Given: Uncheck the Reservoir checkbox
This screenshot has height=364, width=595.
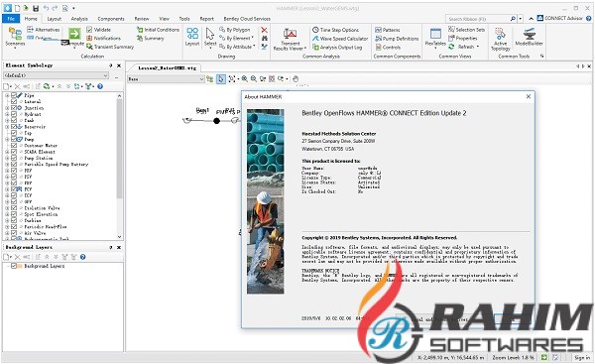Looking at the screenshot, I should point(14,127).
